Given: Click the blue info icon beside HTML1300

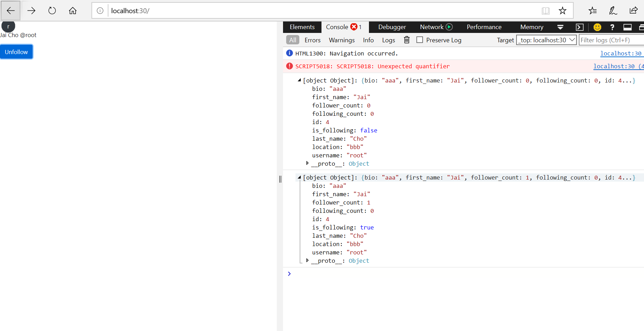Looking at the screenshot, I should coord(290,53).
